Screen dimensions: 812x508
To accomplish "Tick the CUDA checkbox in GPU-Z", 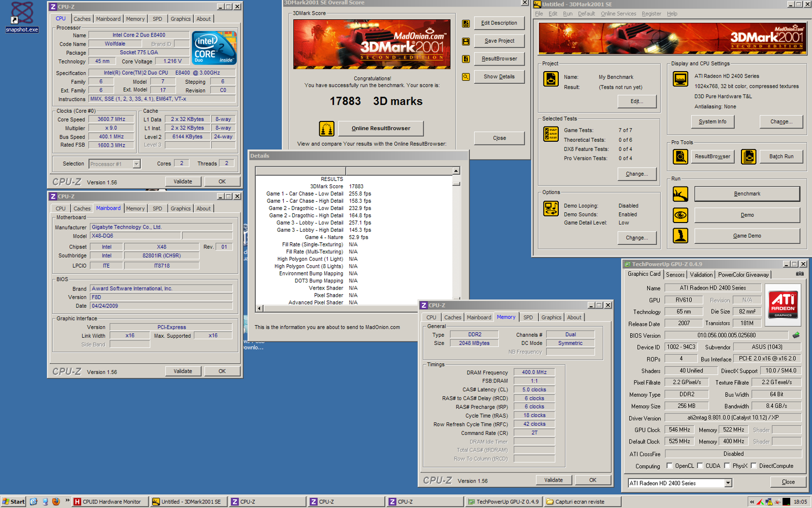I will 700,466.
